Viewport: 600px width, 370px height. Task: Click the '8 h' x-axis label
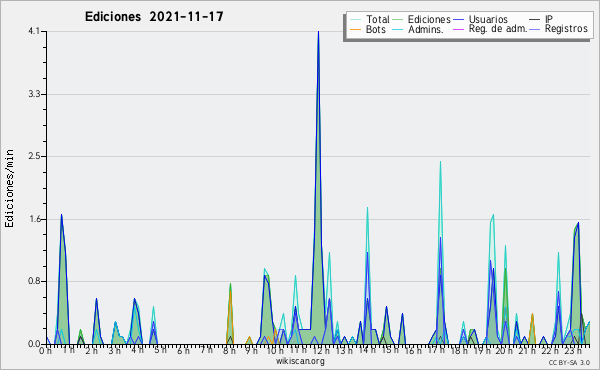(229, 350)
